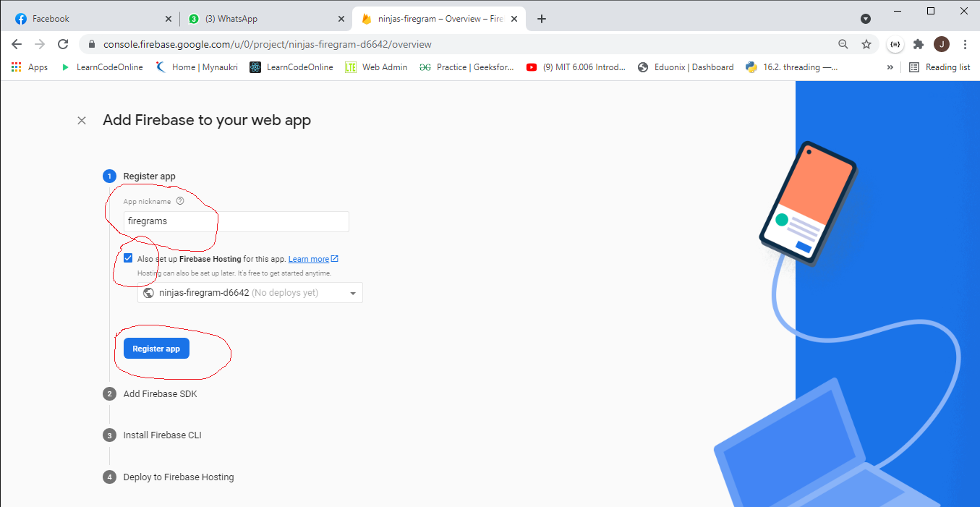Open the 16.2. threading Python bookmark

click(791, 67)
